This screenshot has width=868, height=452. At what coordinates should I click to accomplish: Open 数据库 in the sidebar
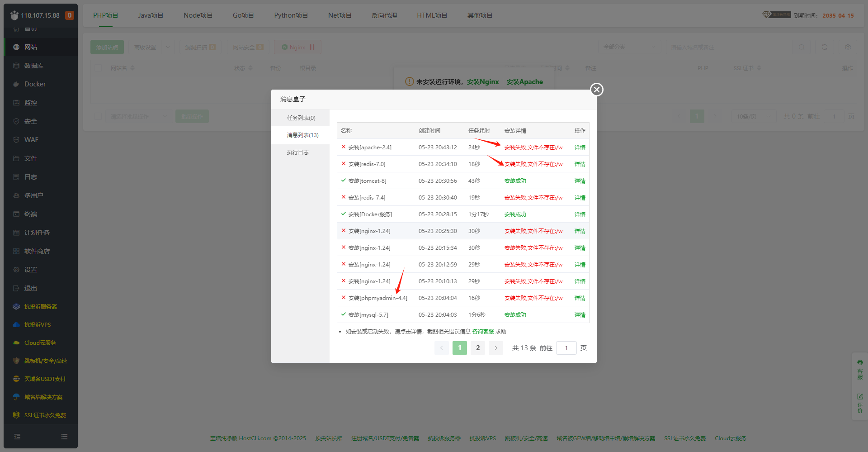point(41,66)
